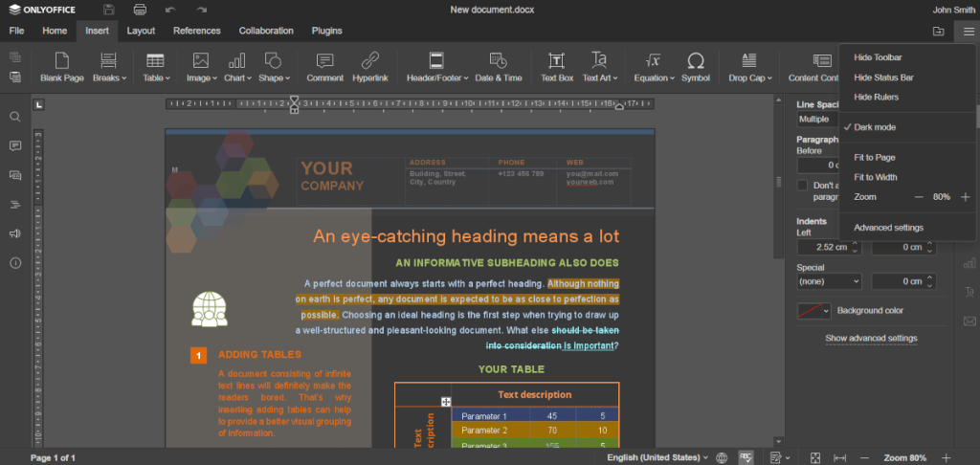980x465 pixels.
Task: Choose Fit to Width option
Action: (875, 177)
